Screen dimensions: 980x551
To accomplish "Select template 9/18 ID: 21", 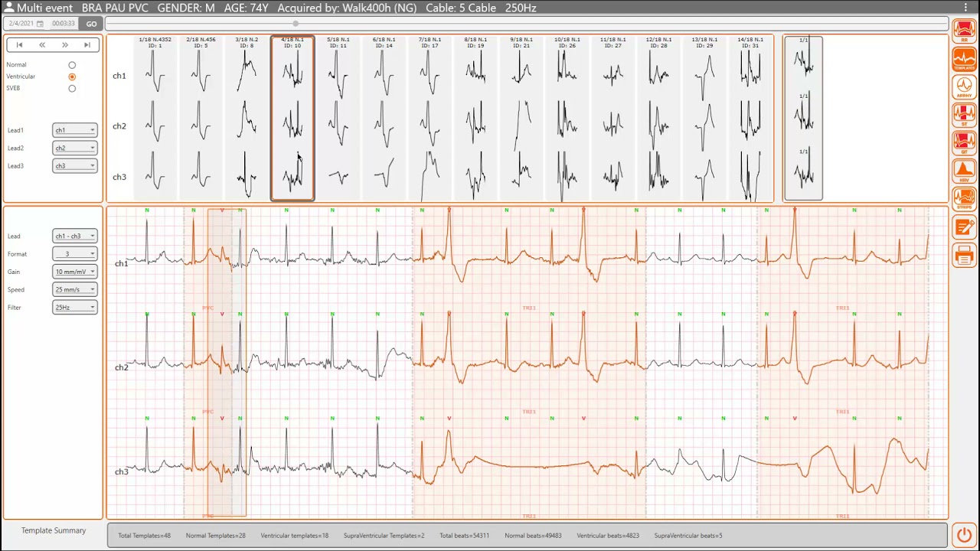I will (521, 119).
